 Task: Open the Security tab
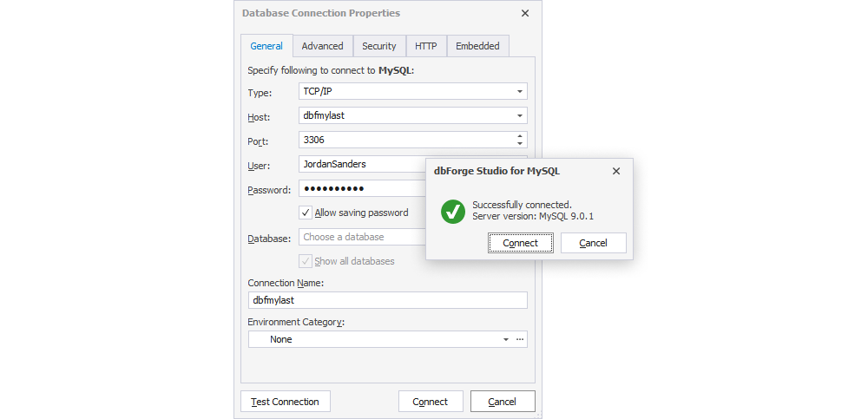point(379,46)
